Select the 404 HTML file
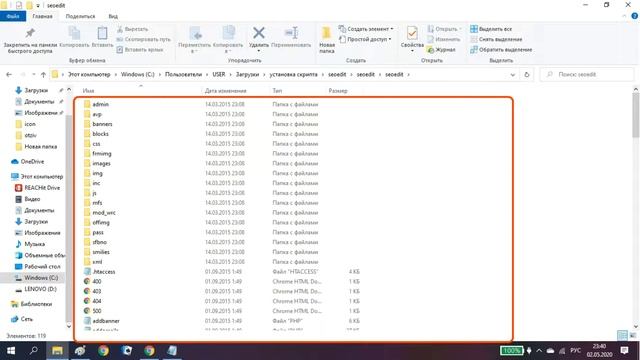Viewport: 640px width, 360px height. tap(97, 301)
